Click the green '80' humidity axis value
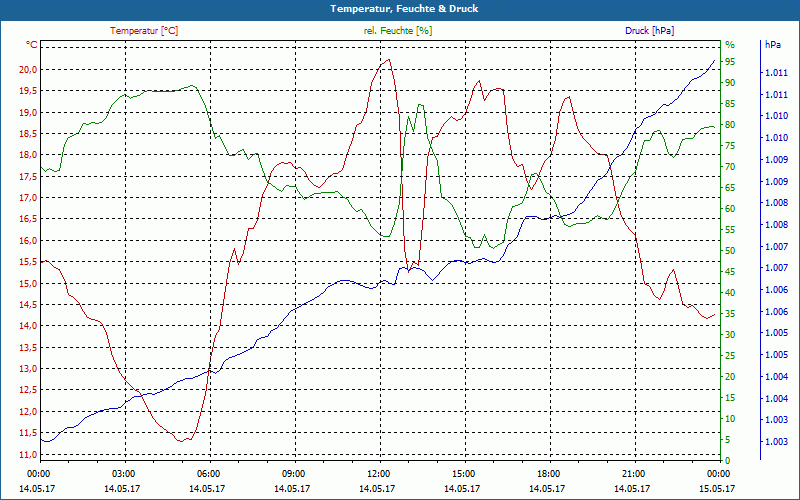800x500 pixels. click(730, 124)
